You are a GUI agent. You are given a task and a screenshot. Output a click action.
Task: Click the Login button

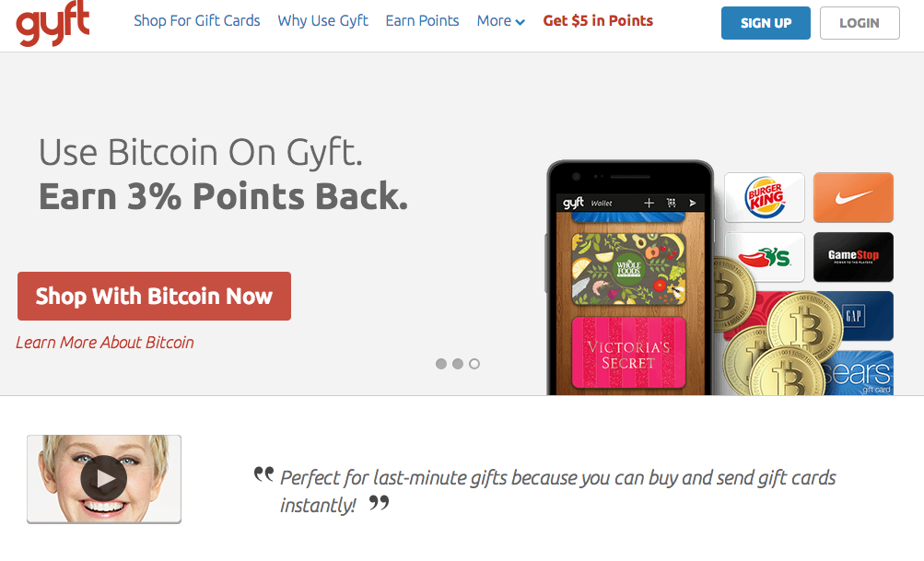click(859, 23)
